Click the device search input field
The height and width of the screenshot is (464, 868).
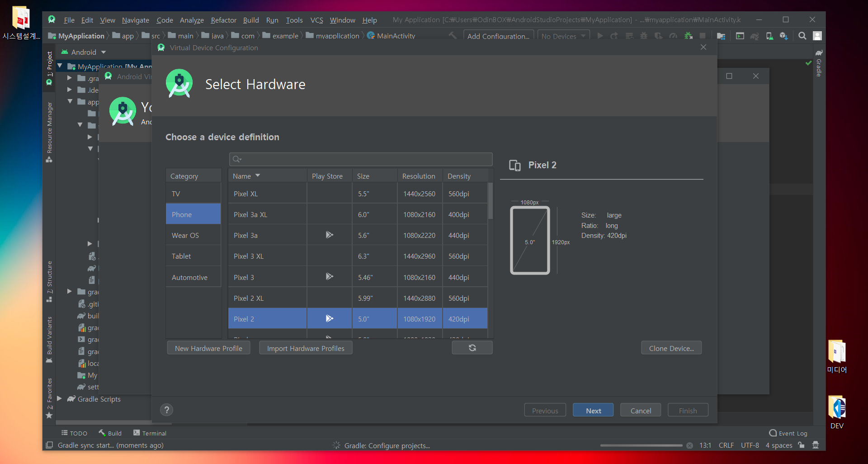pyautogui.click(x=361, y=159)
